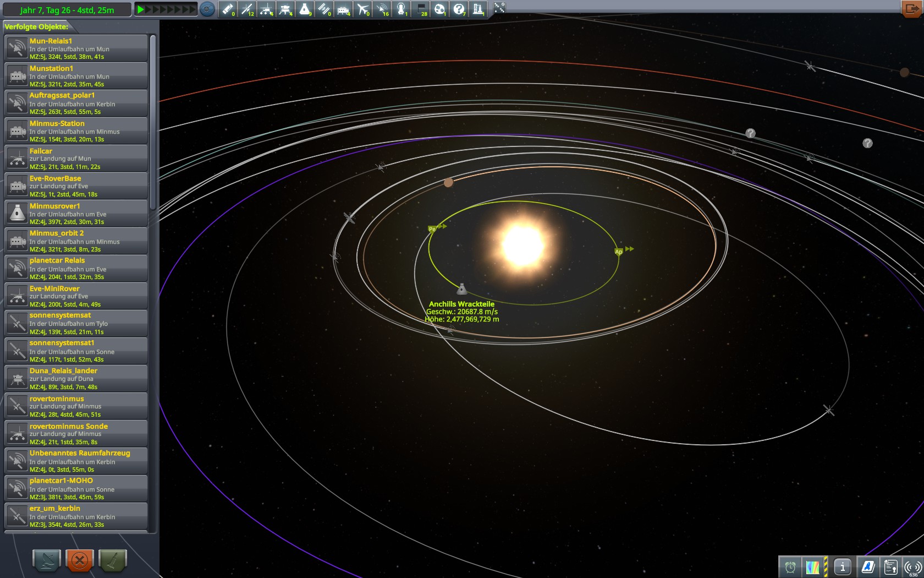Viewport: 924px width, 578px height.
Task: Select Mun-Relais1 in the tracked objects list
Action: (x=76, y=48)
